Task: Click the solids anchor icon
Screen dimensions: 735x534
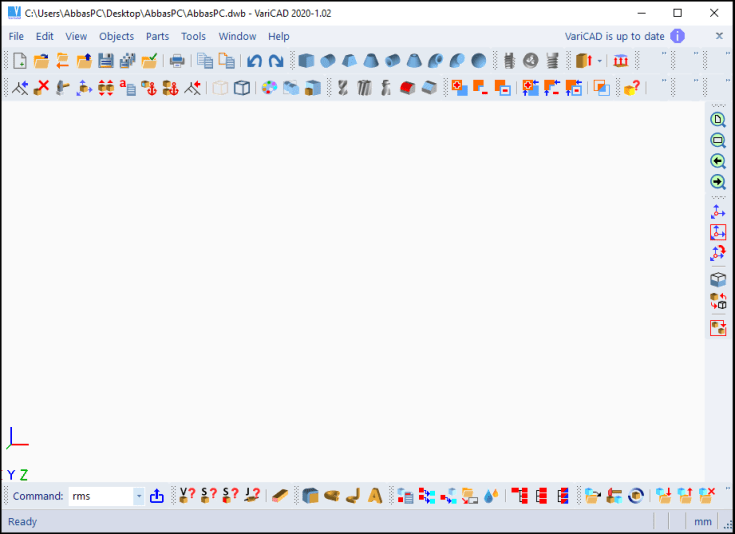Action: 171,88
